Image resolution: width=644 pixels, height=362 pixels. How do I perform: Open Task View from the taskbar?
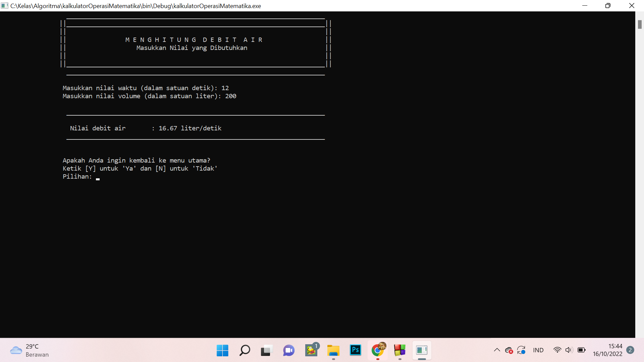(266, 350)
